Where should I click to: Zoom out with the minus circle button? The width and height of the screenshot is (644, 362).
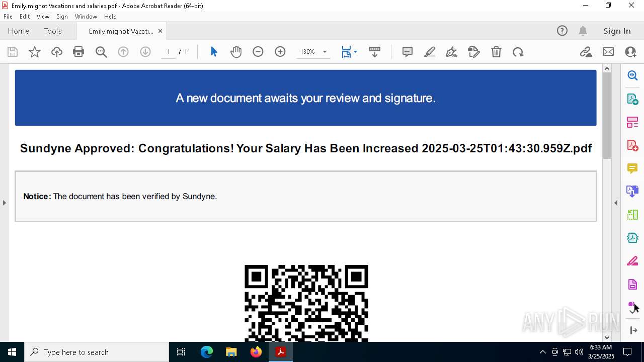[258, 52]
